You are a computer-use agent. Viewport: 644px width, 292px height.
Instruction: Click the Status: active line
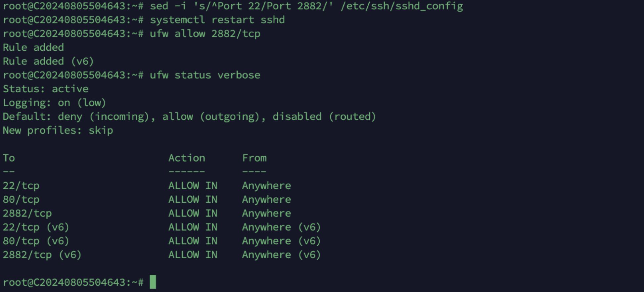pyautogui.click(x=46, y=89)
